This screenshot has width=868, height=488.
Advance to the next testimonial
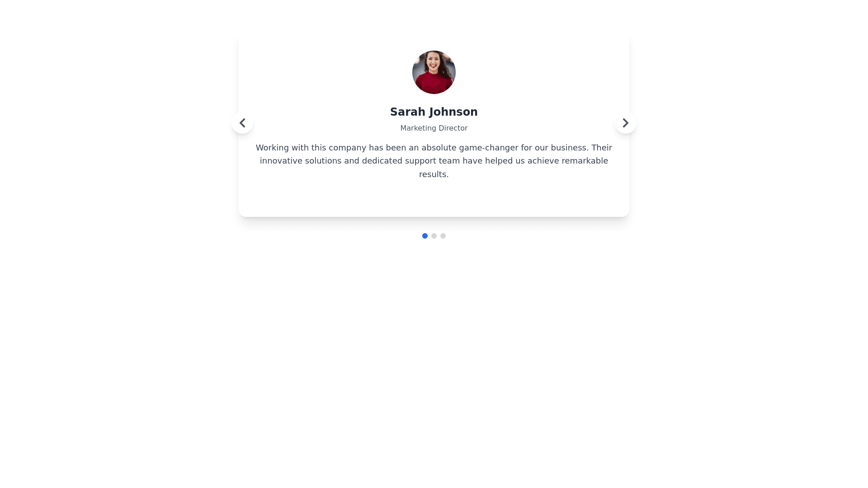click(x=625, y=123)
